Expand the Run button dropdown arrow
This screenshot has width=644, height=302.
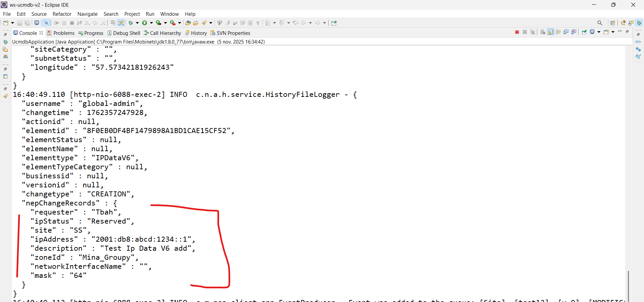coord(151,23)
